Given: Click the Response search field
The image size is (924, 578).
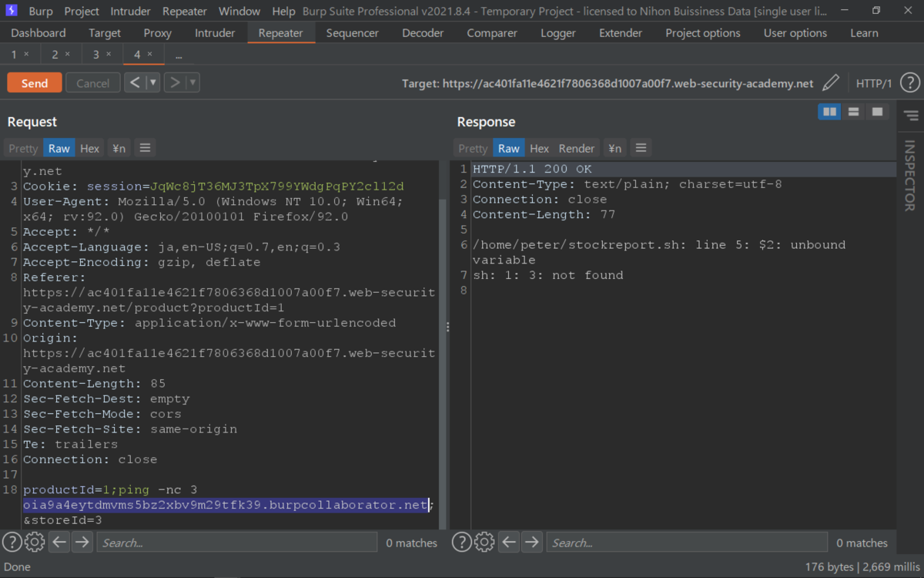Looking at the screenshot, I should click(x=687, y=543).
